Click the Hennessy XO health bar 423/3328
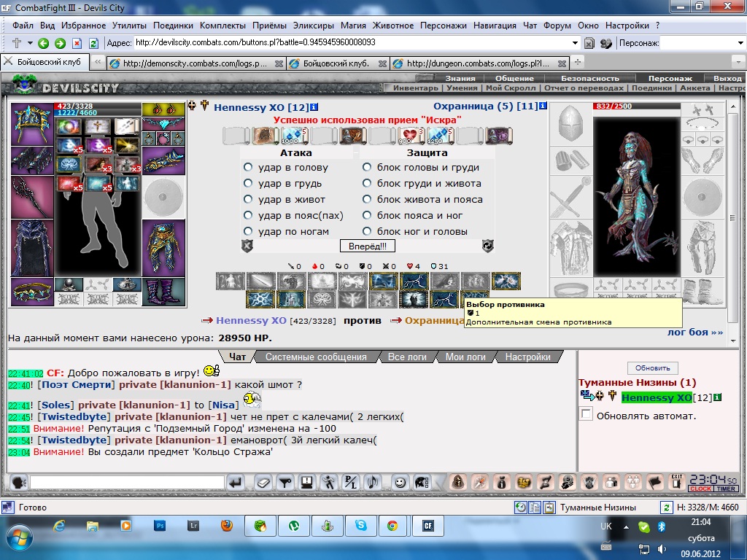 (x=98, y=106)
